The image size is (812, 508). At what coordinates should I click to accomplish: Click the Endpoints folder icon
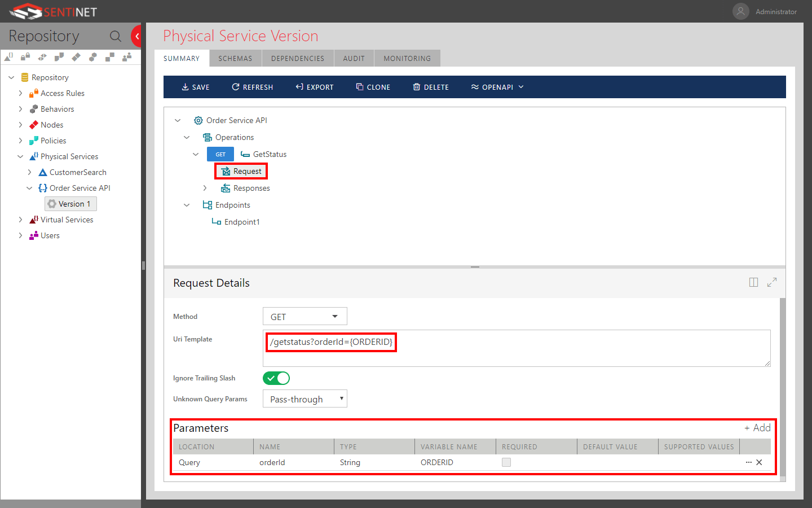(208, 205)
